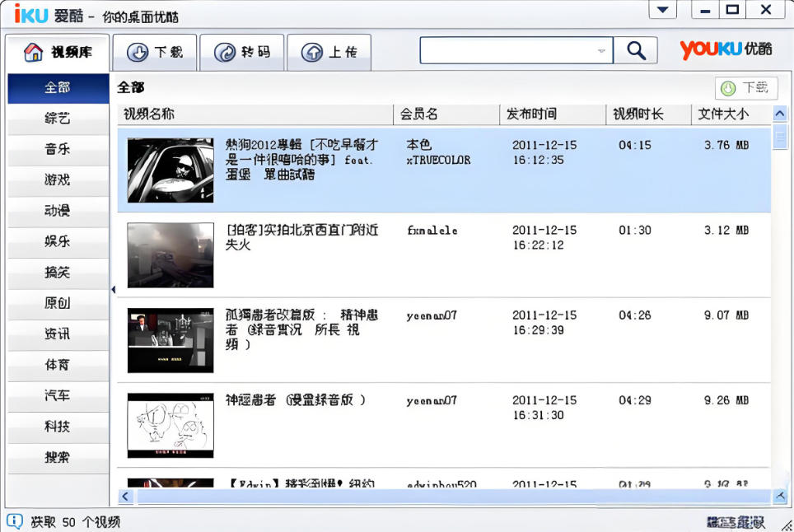This screenshot has width=794, height=532.
Task: Sort by 视频时长 column header
Action: pyautogui.click(x=649, y=114)
